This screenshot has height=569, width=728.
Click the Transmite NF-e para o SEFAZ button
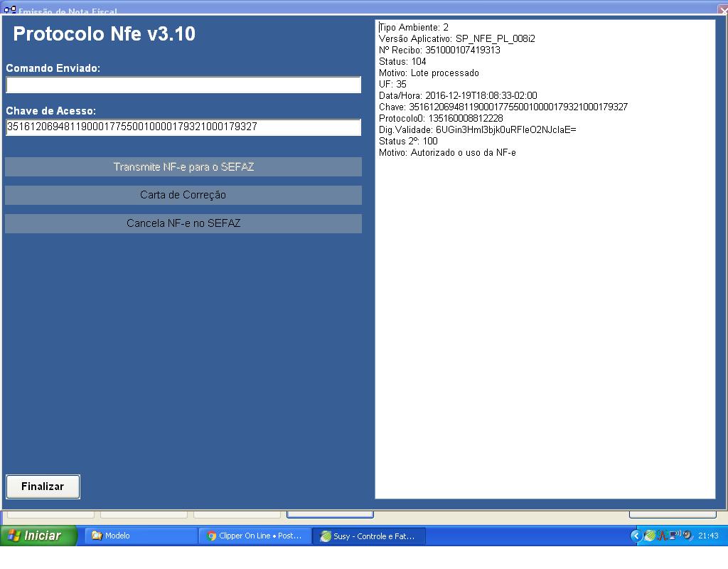(183, 166)
